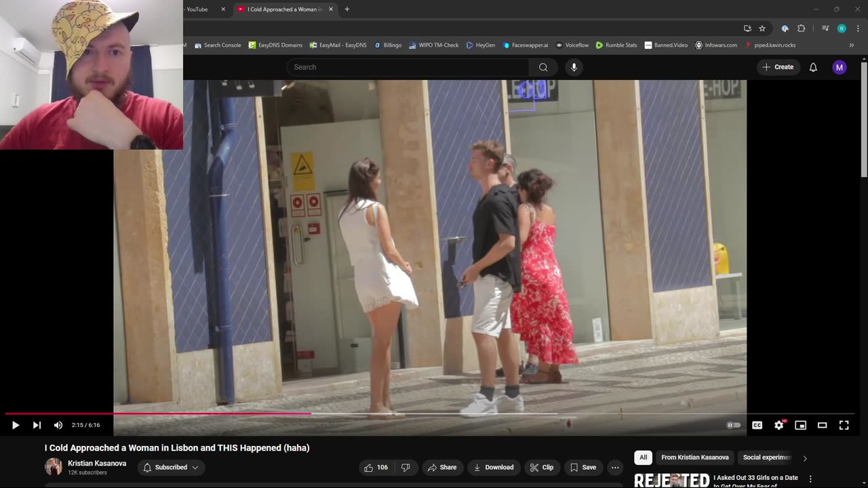Open the Chrome three-dot menu
This screenshot has height=488, width=868.
pos(857,28)
